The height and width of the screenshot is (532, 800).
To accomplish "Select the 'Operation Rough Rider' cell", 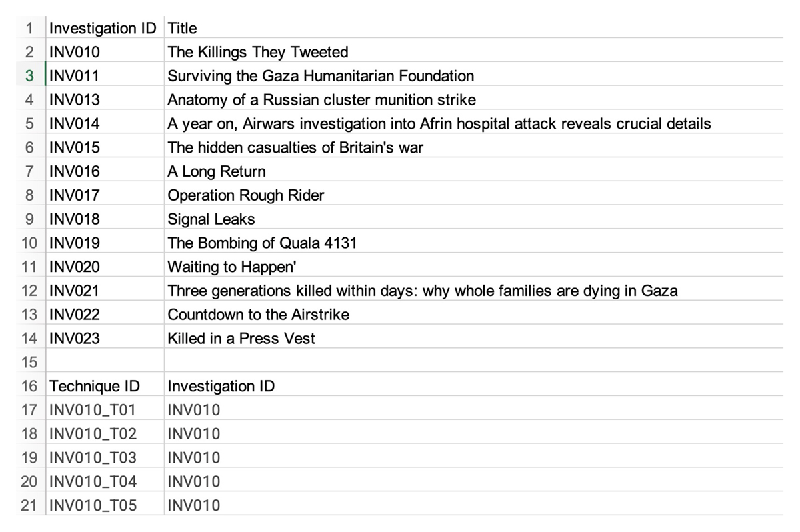I will [474, 195].
